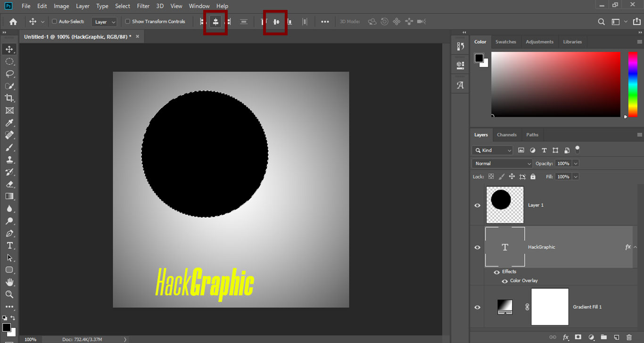This screenshot has width=644, height=343.
Task: Collapse the HackGraphic layer effects chevron
Action: point(635,247)
